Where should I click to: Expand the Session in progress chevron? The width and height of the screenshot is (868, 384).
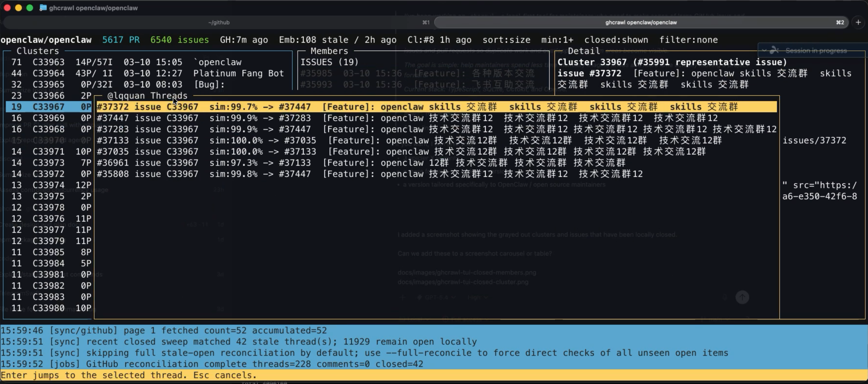(x=764, y=50)
